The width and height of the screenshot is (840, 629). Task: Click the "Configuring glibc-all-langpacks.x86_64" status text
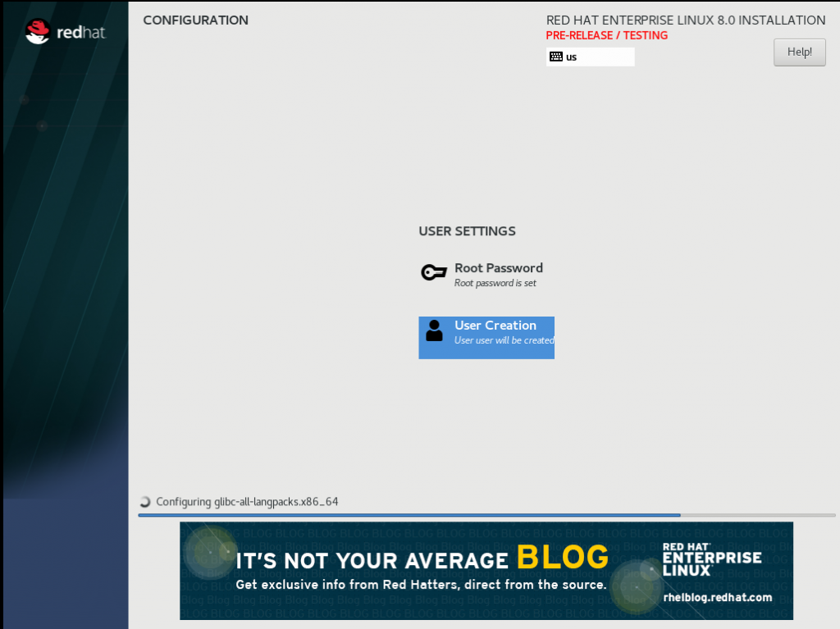(x=247, y=502)
